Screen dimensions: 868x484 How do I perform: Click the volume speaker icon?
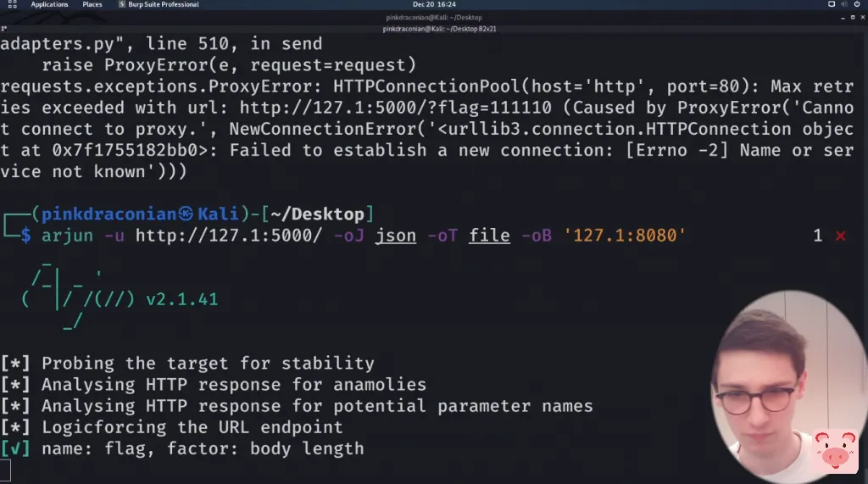coord(846,4)
